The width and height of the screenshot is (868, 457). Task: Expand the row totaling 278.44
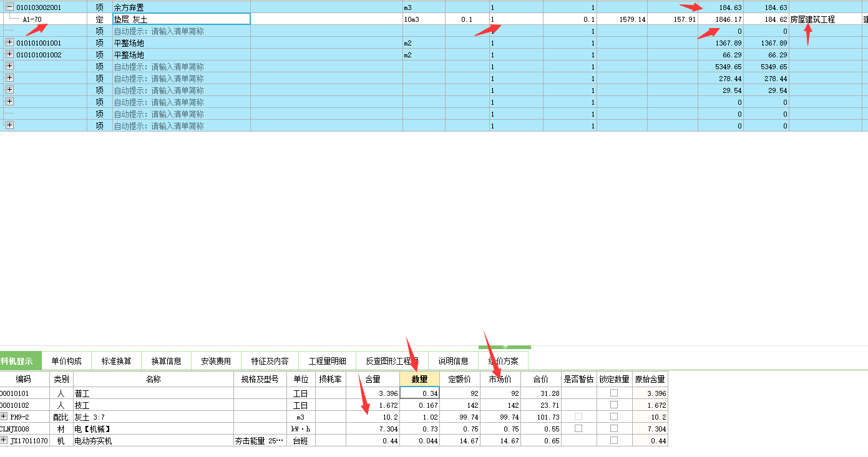tap(9, 79)
